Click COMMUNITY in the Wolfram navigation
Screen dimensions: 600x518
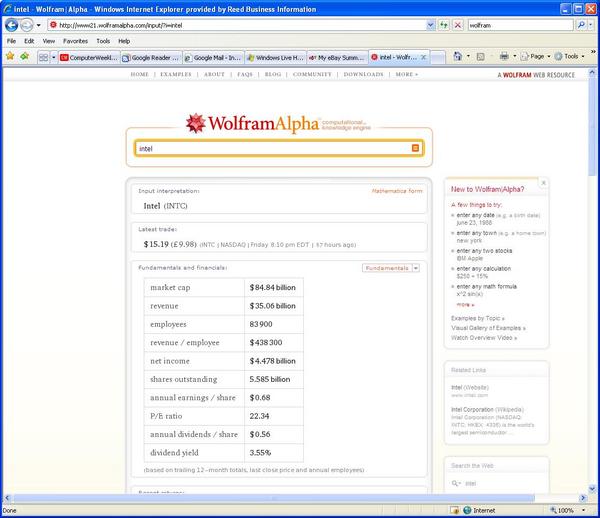click(x=312, y=74)
